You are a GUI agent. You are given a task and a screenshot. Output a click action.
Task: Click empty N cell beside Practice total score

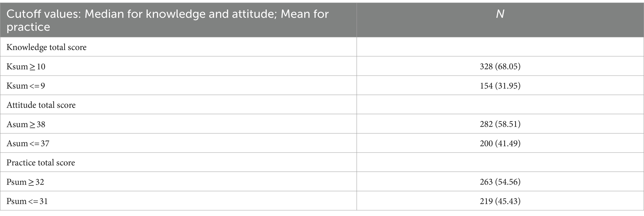500,163
